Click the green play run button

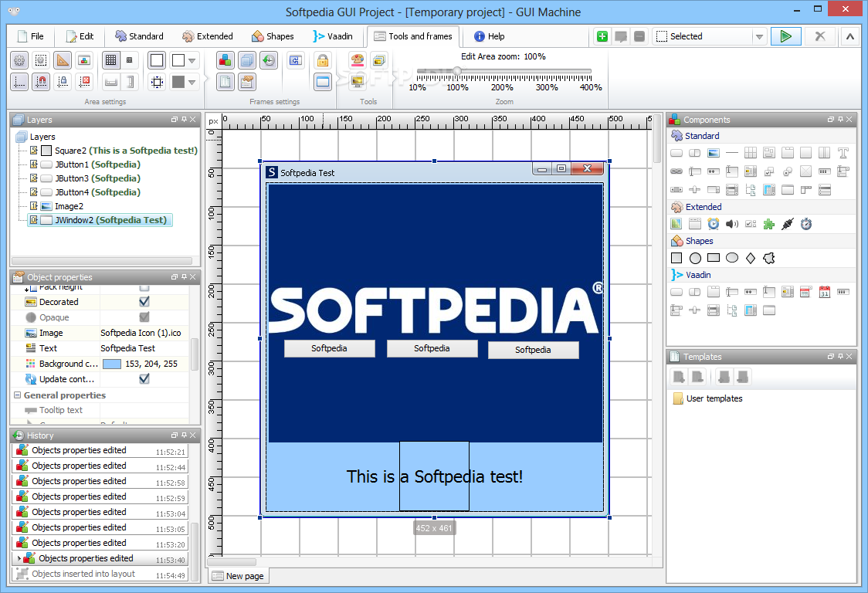(x=785, y=36)
